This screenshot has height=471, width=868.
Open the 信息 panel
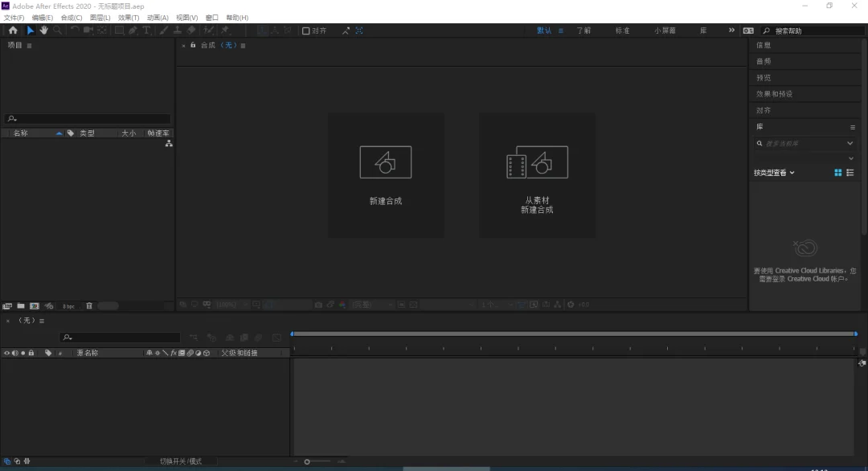(x=764, y=45)
